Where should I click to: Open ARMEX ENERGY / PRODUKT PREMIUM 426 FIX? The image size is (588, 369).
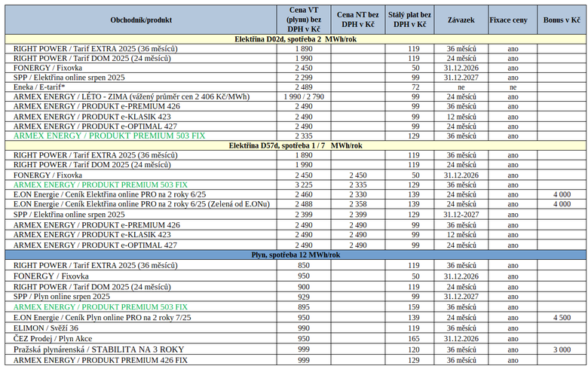point(100,361)
